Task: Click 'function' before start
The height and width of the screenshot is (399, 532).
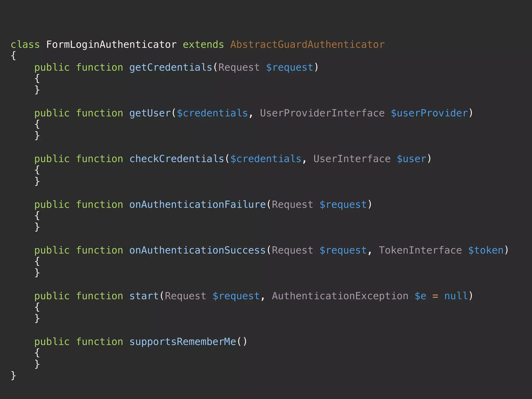Action: (x=99, y=296)
